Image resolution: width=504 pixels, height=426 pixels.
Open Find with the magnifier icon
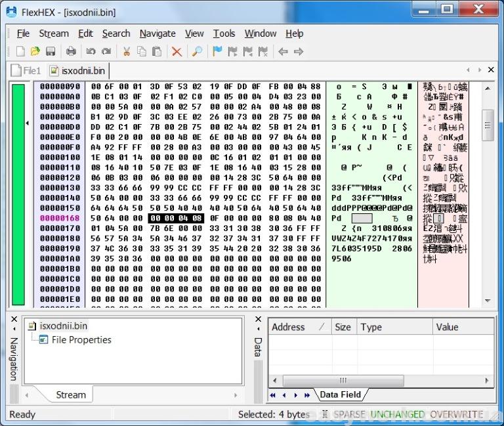point(196,51)
